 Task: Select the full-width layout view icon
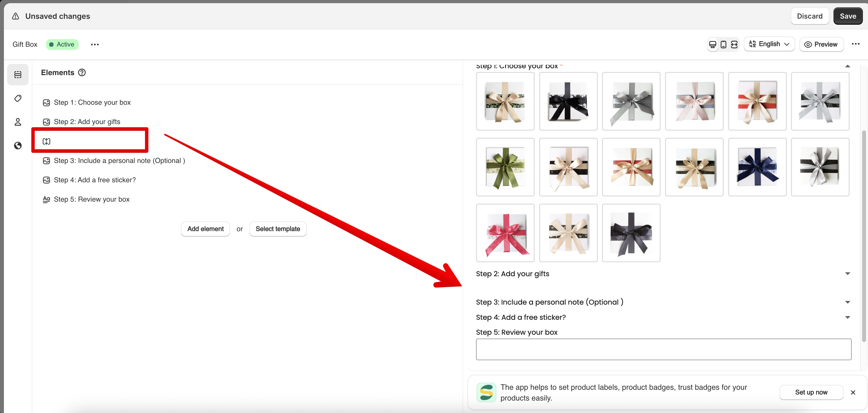tap(734, 45)
